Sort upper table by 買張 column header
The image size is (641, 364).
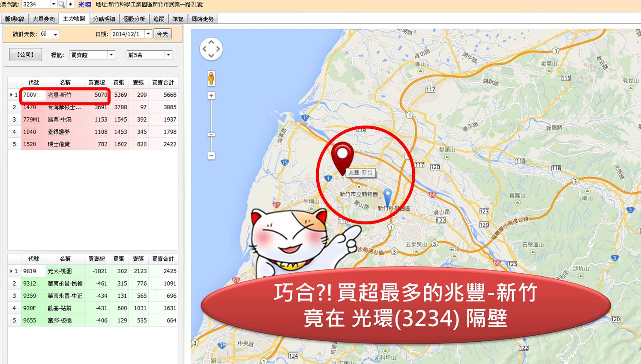[x=119, y=82]
